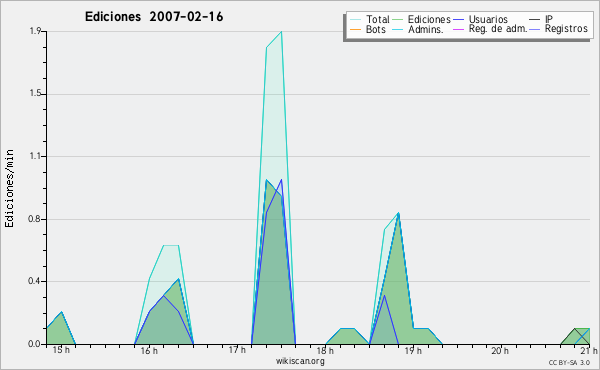
Task: Select the Admins. legend label
Action: [x=426, y=29]
